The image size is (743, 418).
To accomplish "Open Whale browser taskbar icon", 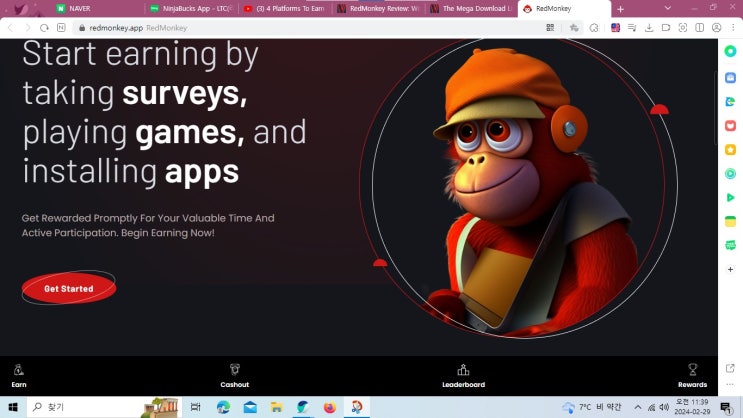I will [x=303, y=407].
